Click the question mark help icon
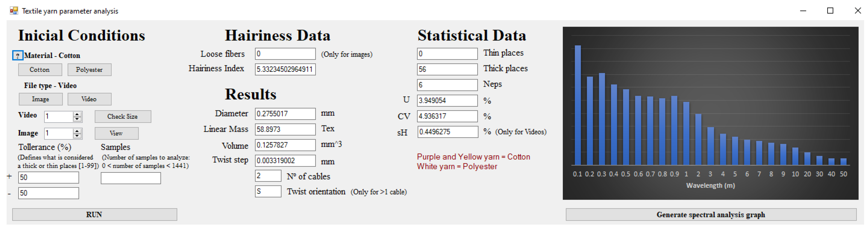This screenshot has width=868, height=228. coord(18,56)
